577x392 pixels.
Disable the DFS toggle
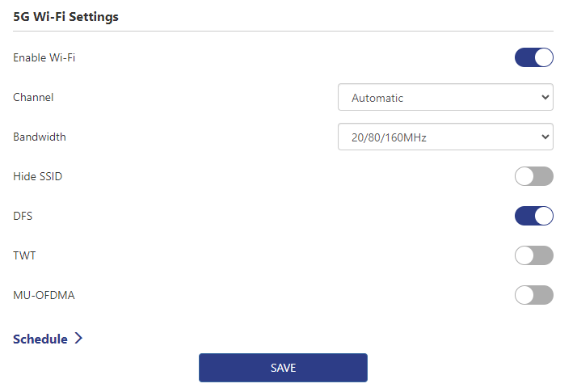coord(533,216)
